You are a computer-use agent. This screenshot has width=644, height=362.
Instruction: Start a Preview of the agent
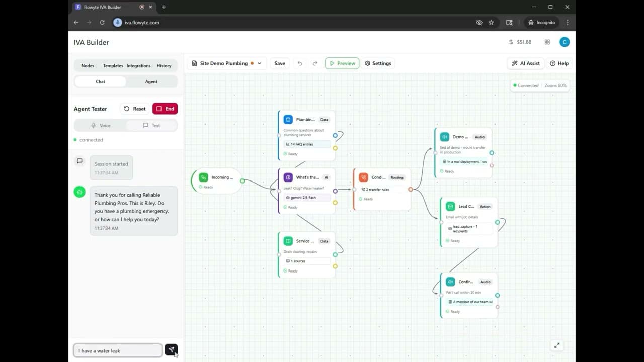[342, 63]
